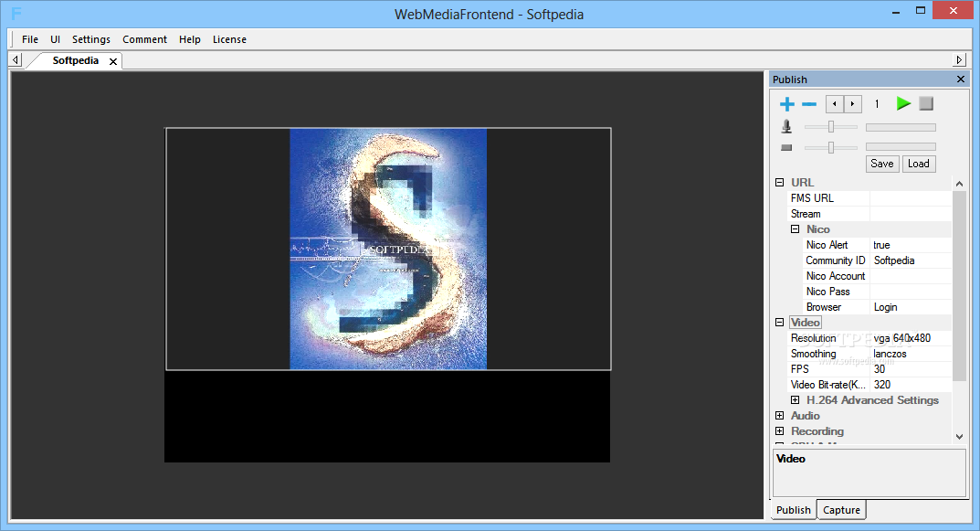Edit Video Bit-rate value 320
This screenshot has height=531, width=980.
911,385
